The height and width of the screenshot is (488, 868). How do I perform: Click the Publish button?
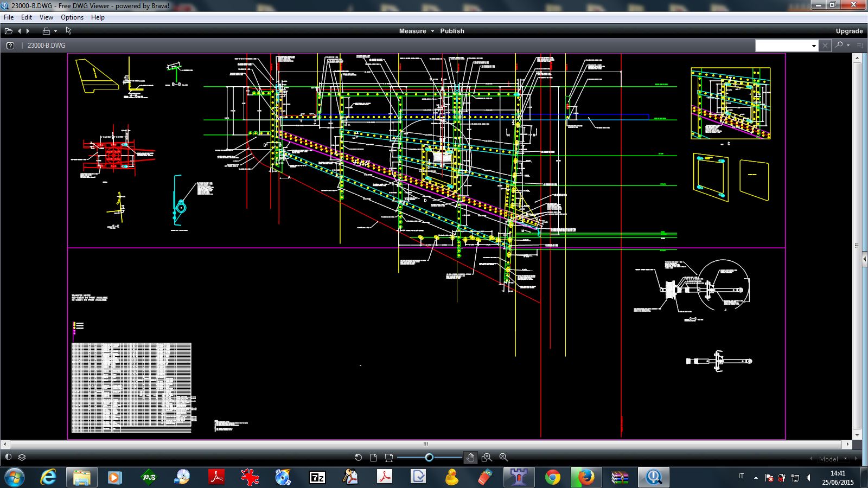pos(452,31)
